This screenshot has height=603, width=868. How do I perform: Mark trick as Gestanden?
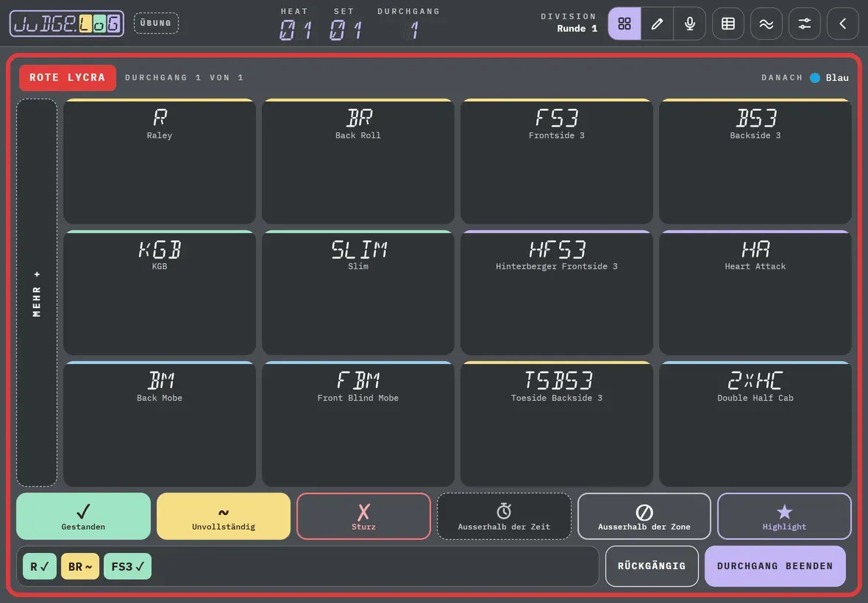coord(83,516)
